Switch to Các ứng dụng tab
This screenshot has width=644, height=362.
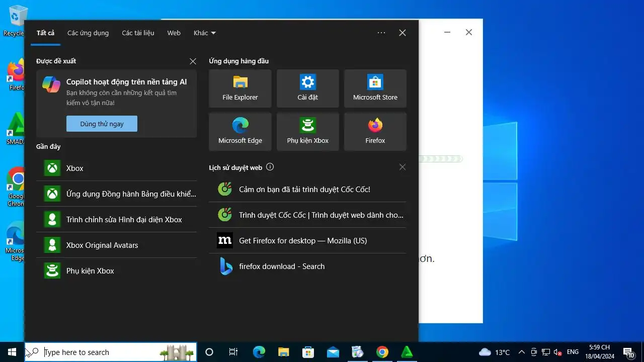[x=88, y=33]
